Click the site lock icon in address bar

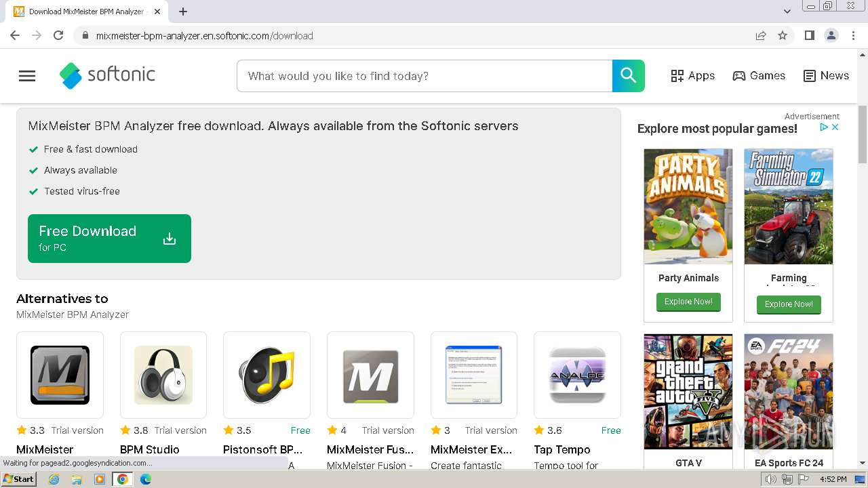point(85,36)
